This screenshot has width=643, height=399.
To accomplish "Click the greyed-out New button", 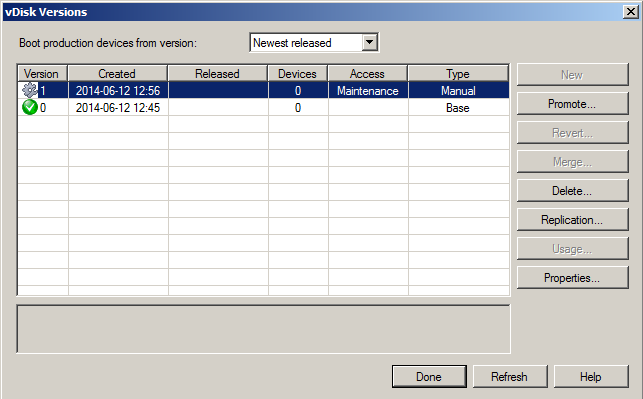I will coord(572,75).
